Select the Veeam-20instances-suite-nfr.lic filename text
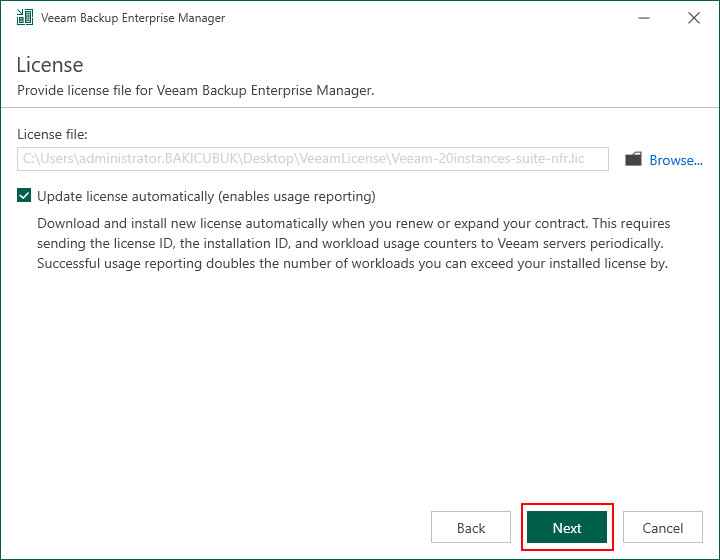720x560 pixels. coord(488,159)
